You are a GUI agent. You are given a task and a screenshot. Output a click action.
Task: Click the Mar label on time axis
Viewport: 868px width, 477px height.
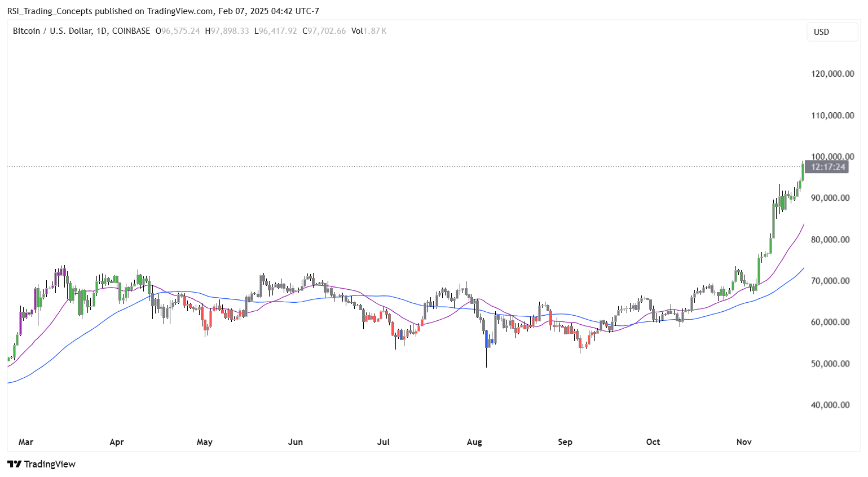[x=26, y=442]
